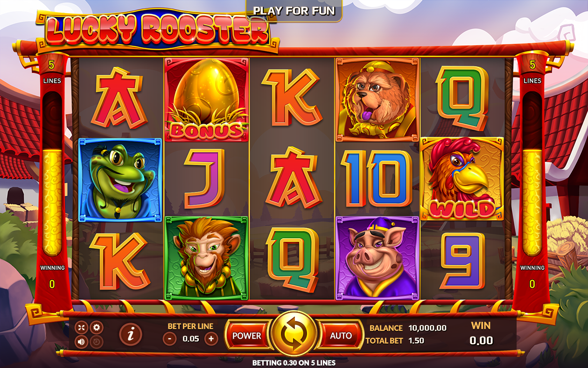Click the right golden winning meter bar
The image size is (588, 368).
[x=532, y=202]
